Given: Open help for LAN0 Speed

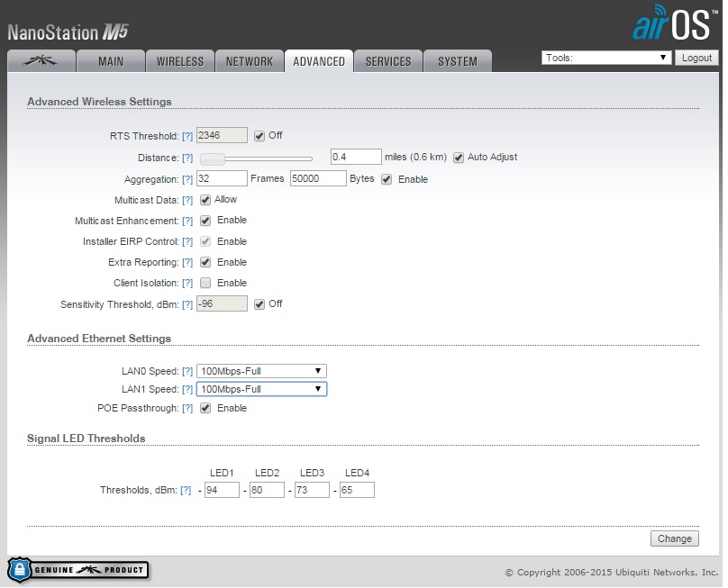Looking at the screenshot, I should coord(187,371).
